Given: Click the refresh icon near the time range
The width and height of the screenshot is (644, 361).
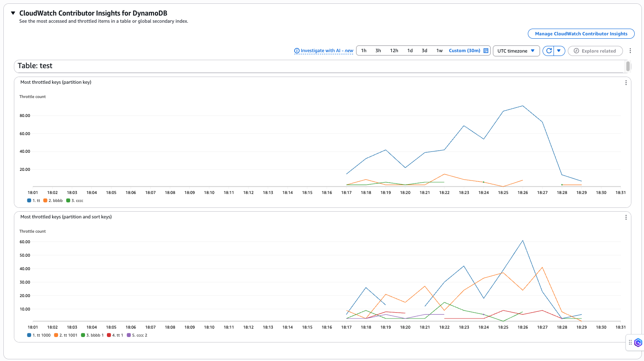Looking at the screenshot, I should pyautogui.click(x=549, y=50).
